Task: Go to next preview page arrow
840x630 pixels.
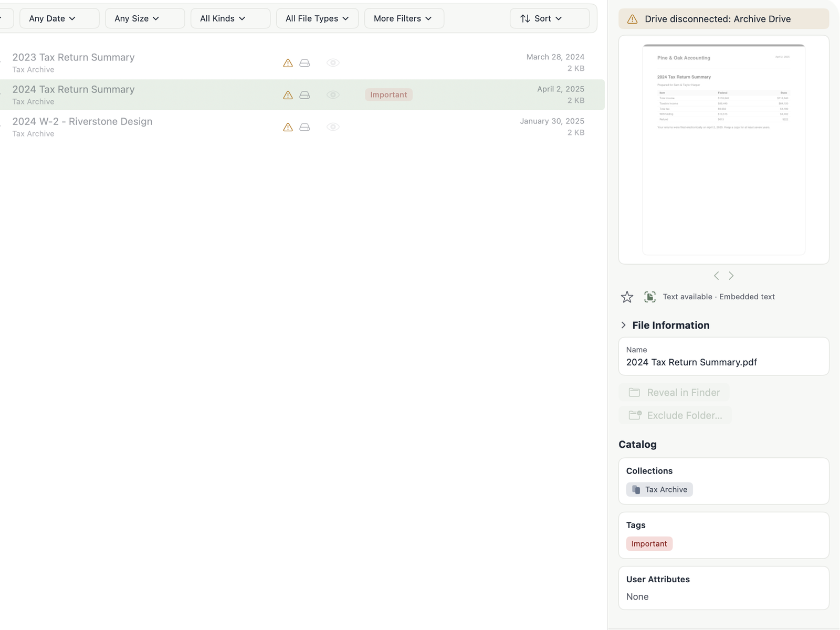Action: [731, 276]
